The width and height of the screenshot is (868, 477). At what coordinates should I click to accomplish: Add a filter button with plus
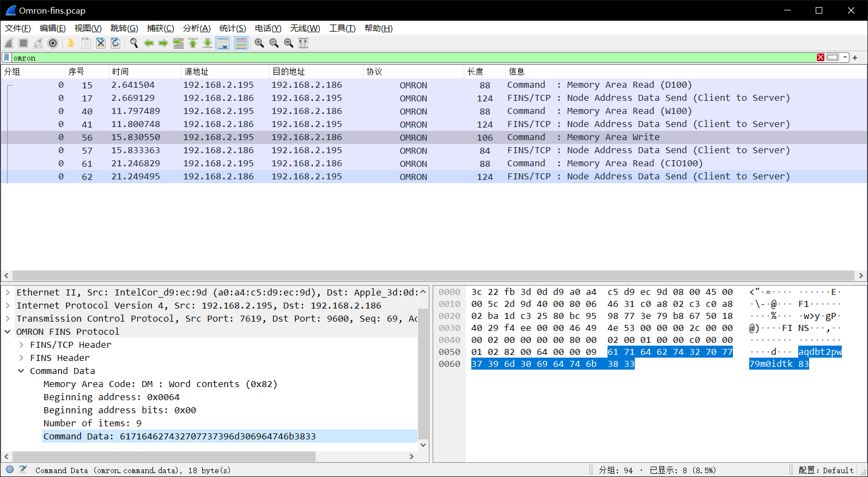(x=855, y=57)
